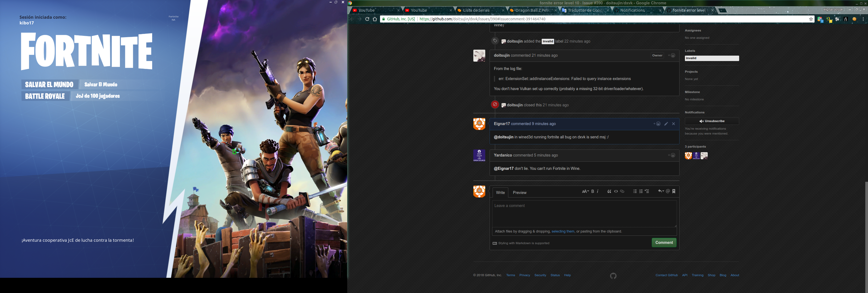Viewport: 868px width, 293px height.
Task: Add a numbered list to the comment
Action: click(x=641, y=191)
